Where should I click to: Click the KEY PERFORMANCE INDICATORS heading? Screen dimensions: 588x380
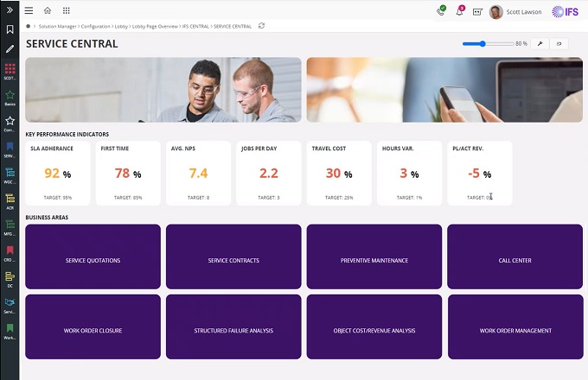pyautogui.click(x=67, y=134)
